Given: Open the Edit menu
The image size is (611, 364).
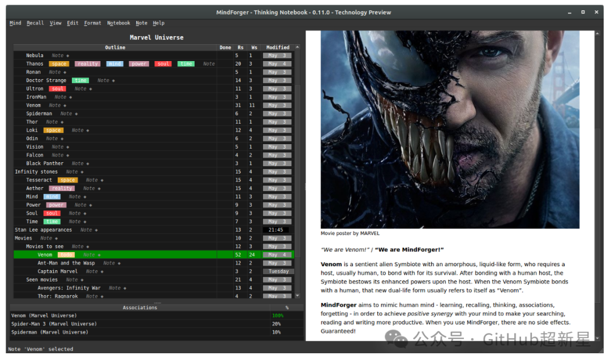Looking at the screenshot, I should (72, 23).
